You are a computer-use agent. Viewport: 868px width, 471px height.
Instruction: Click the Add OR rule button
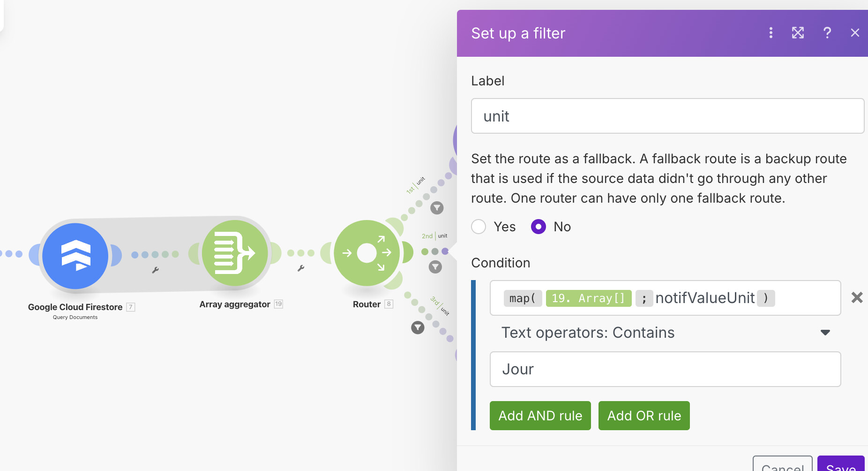(x=644, y=416)
